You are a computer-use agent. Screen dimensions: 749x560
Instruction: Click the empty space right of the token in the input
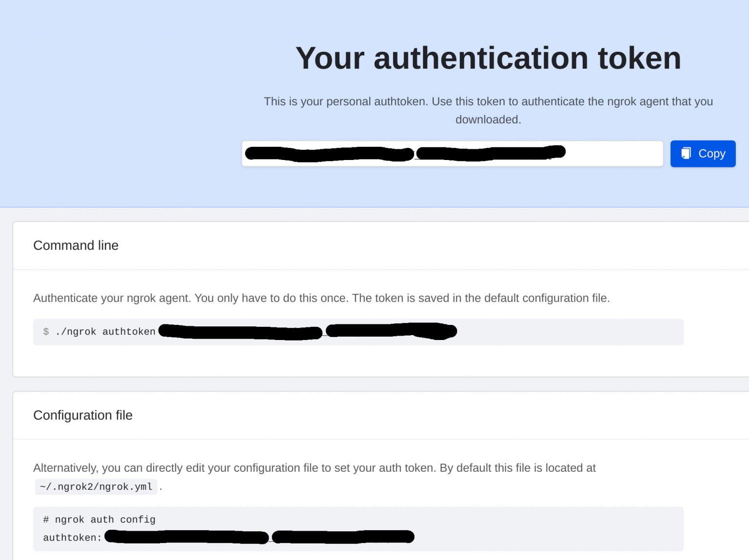pos(614,154)
